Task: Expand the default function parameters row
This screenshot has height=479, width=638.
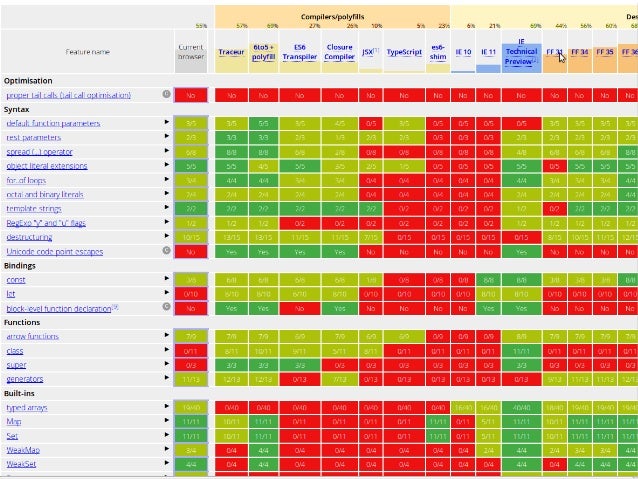Action: (166, 122)
